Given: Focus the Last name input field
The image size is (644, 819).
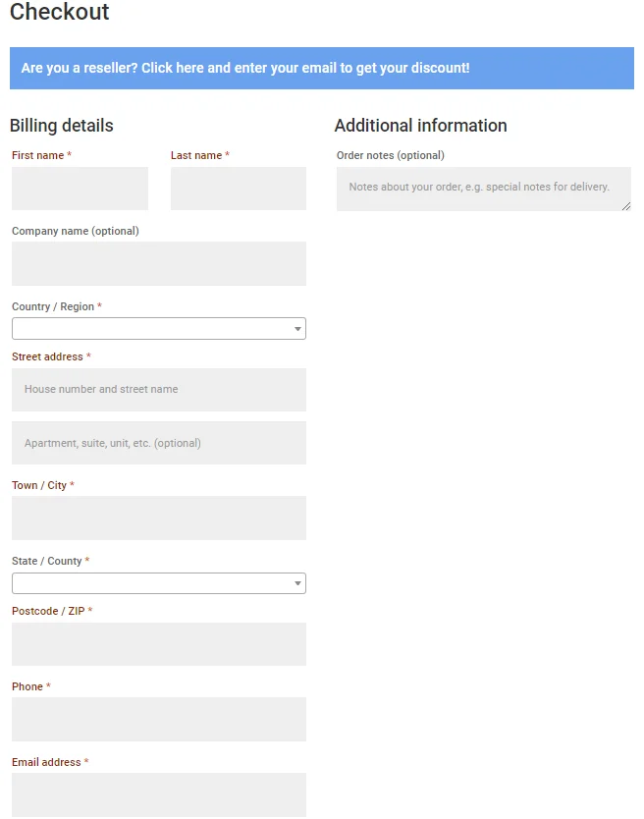Looking at the screenshot, I should pyautogui.click(x=239, y=189).
